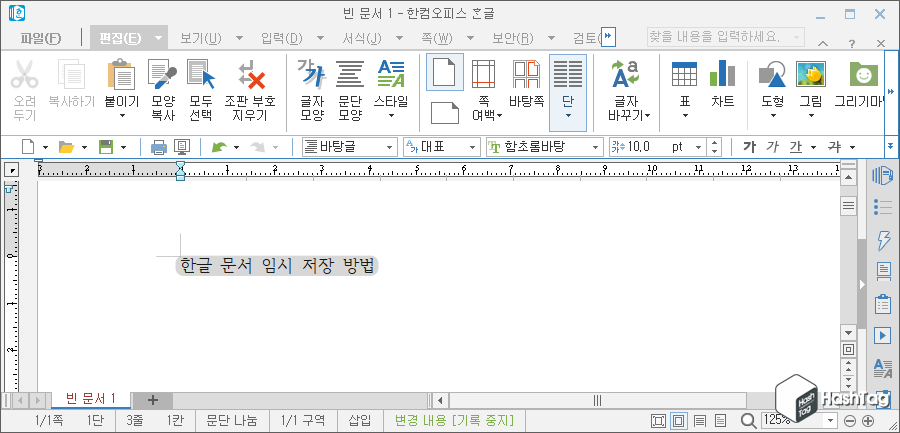This screenshot has height=433, width=900.
Task: Click the text 한글 문서 임시 저장 방법
Action: point(277,266)
